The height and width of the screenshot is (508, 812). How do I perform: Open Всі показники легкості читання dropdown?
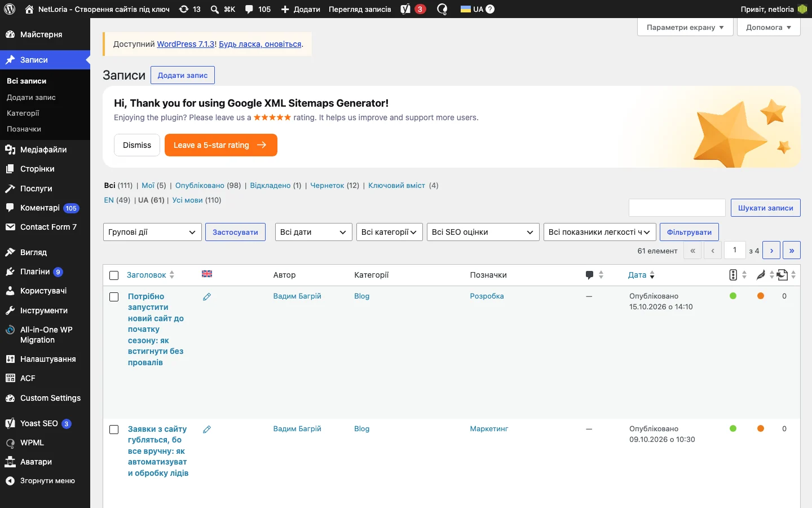[x=600, y=232]
